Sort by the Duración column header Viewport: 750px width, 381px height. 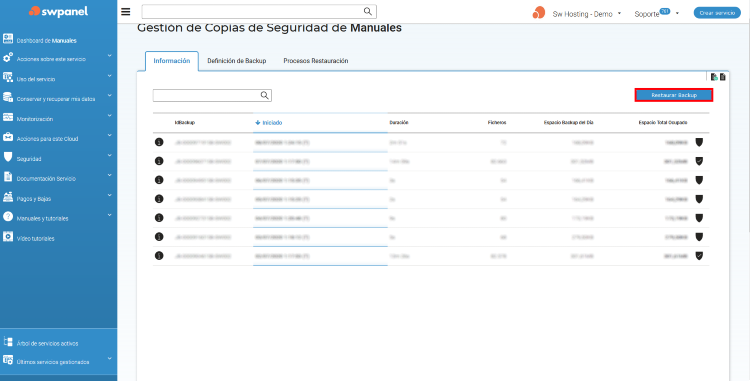[398, 123]
